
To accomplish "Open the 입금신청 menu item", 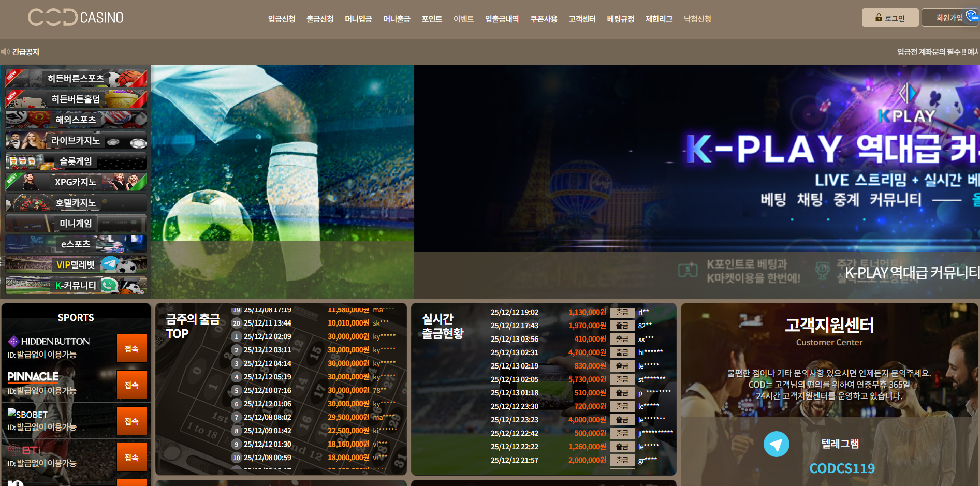I will pos(282,19).
